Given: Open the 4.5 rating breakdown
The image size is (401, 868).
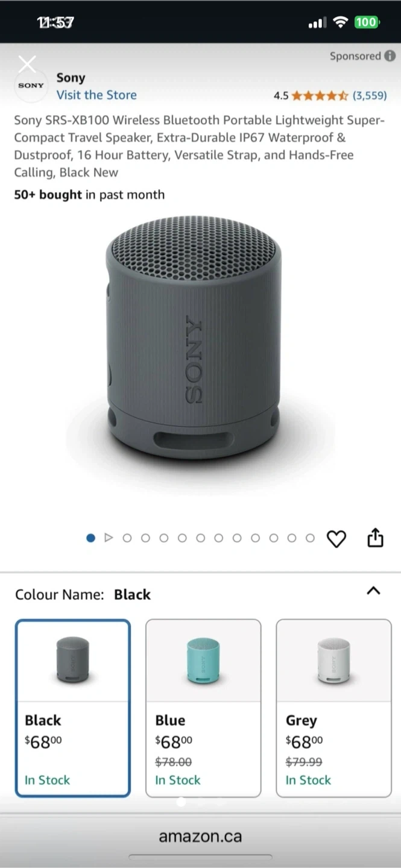Looking at the screenshot, I should point(281,95).
